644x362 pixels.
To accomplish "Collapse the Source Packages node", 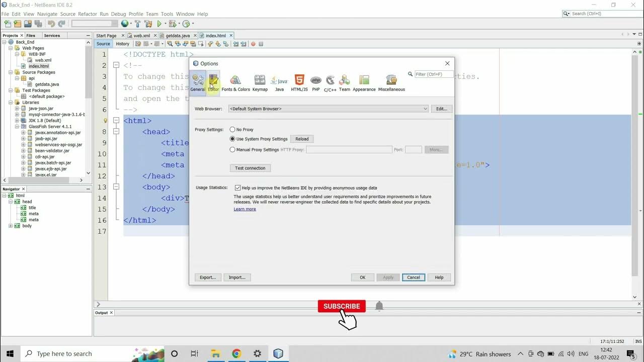I will [x=11, y=72].
